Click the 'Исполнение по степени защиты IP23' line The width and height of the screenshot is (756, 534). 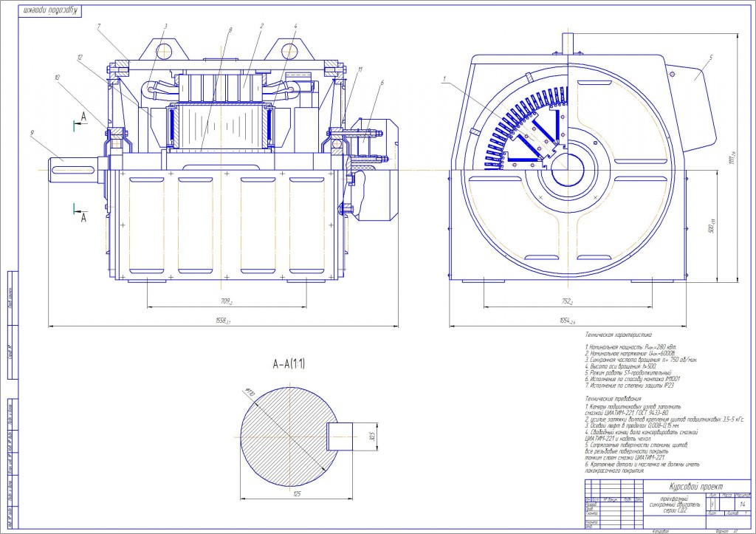point(629,386)
